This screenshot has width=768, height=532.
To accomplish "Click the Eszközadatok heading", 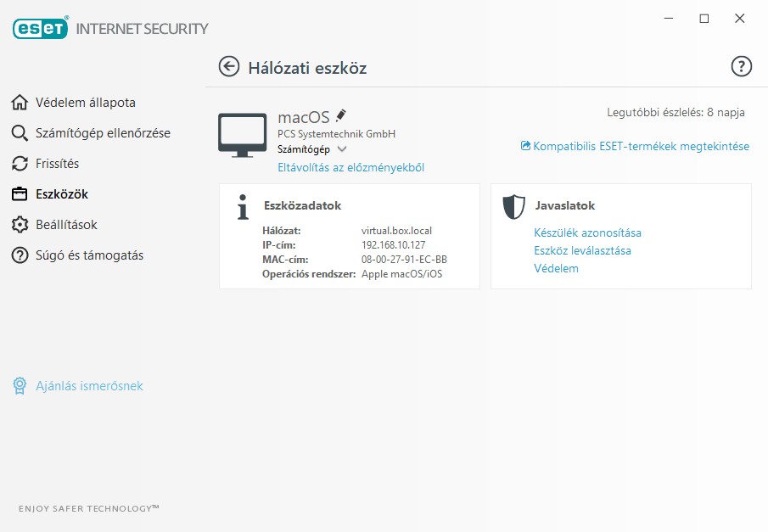I will tap(303, 205).
